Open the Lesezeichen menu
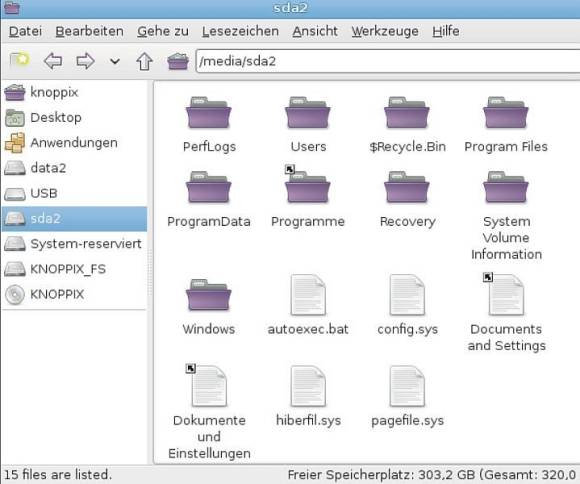 tap(240, 31)
